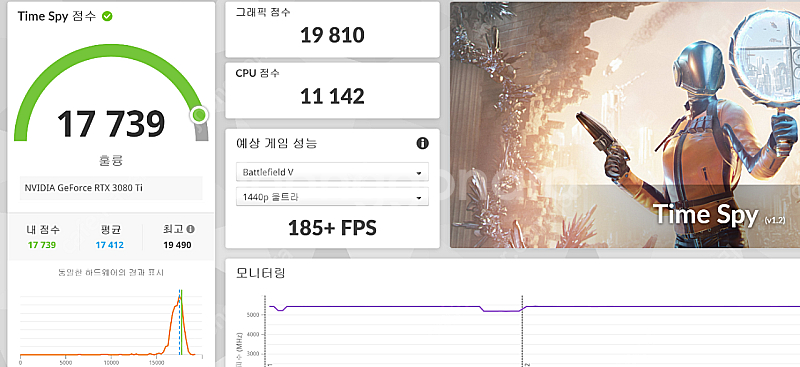The width and height of the screenshot is (800, 367).
Task: Open the 1440p 울트라 resolution dropdown
Action: click(x=332, y=197)
